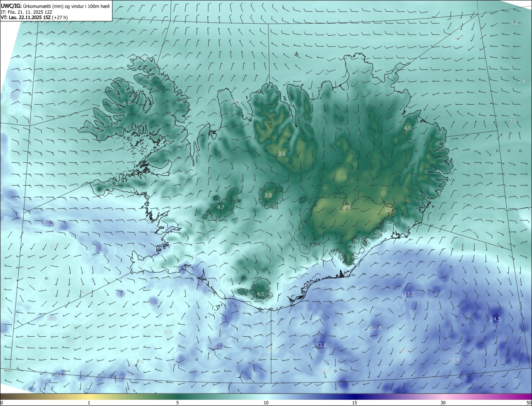The width and height of the screenshot is (532, 406).
Task: Click the '13.1' value over the sea
Action: (409, 294)
